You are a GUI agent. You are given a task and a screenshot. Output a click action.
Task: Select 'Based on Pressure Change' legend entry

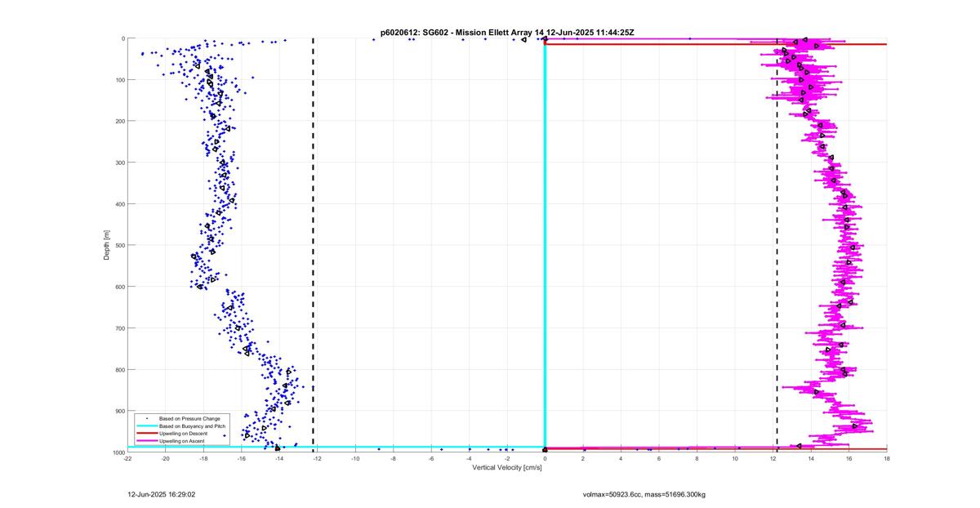[x=190, y=419]
